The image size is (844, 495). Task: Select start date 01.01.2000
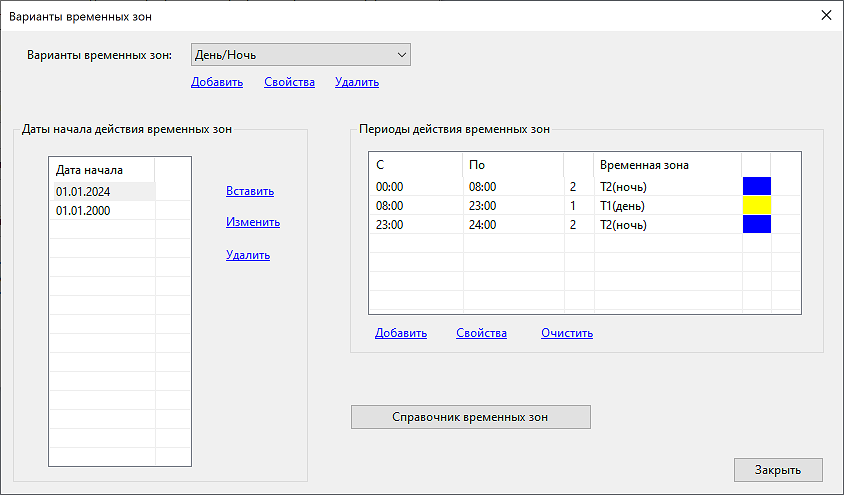click(x=104, y=211)
